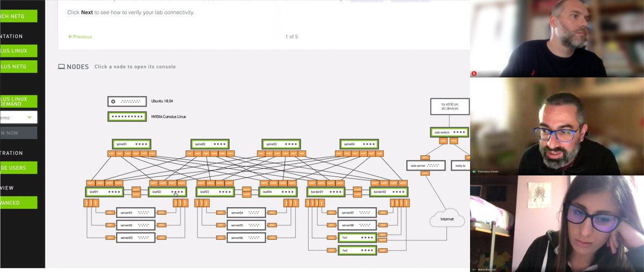The height and width of the screenshot is (272, 644).
Task: Open the spine03 node console
Action: [x=281, y=144]
